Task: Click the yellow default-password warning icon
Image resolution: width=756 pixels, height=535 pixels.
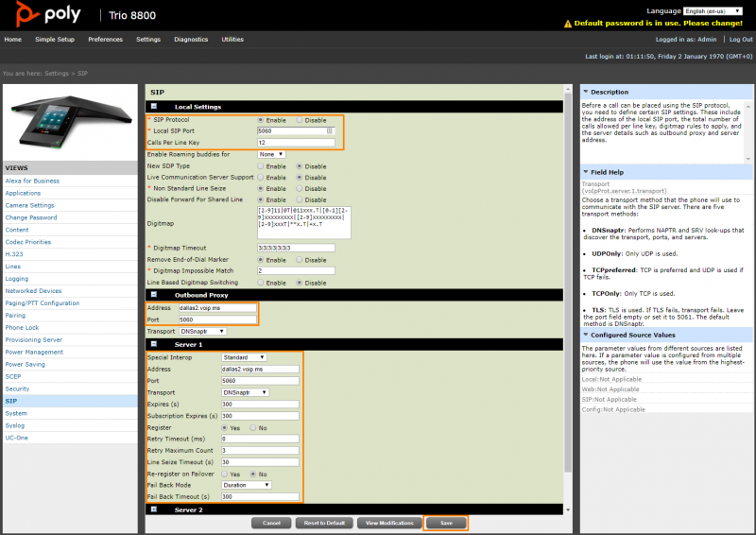Action: [x=568, y=24]
